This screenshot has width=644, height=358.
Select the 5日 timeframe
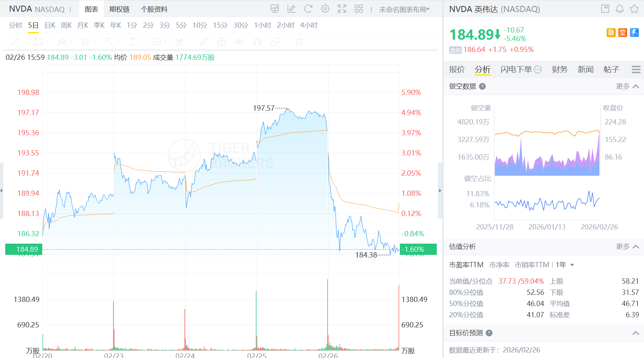tap(33, 25)
